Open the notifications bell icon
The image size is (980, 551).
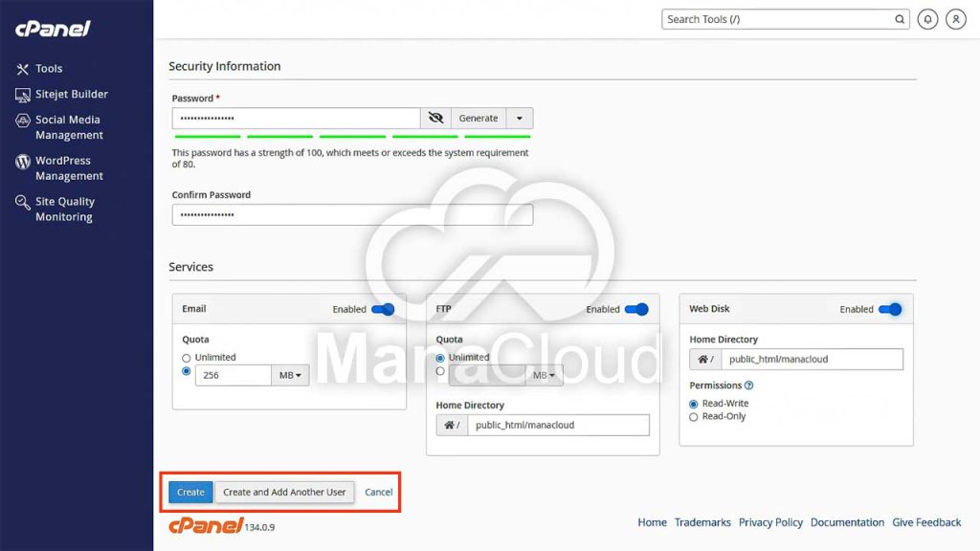tap(927, 19)
